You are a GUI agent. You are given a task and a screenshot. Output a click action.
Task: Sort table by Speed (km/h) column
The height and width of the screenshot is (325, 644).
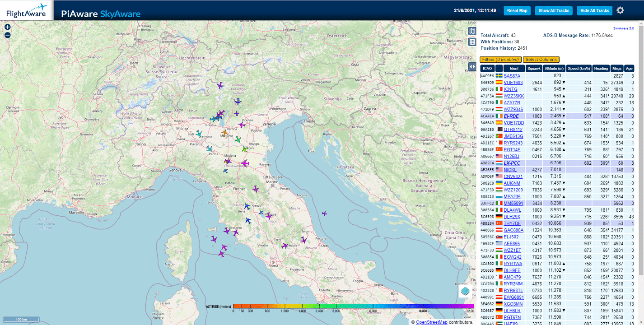(579, 69)
